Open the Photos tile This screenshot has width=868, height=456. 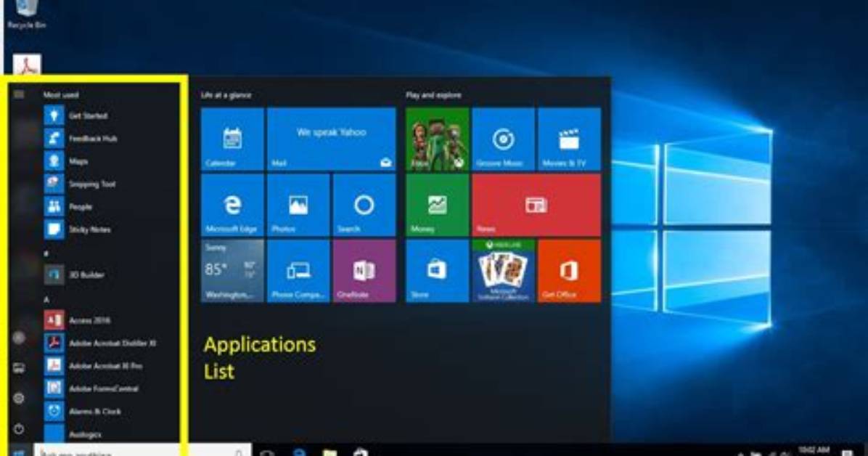pos(298,205)
